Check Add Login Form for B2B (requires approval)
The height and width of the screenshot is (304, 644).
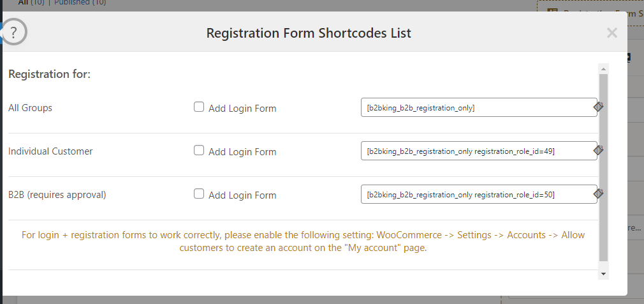click(199, 194)
